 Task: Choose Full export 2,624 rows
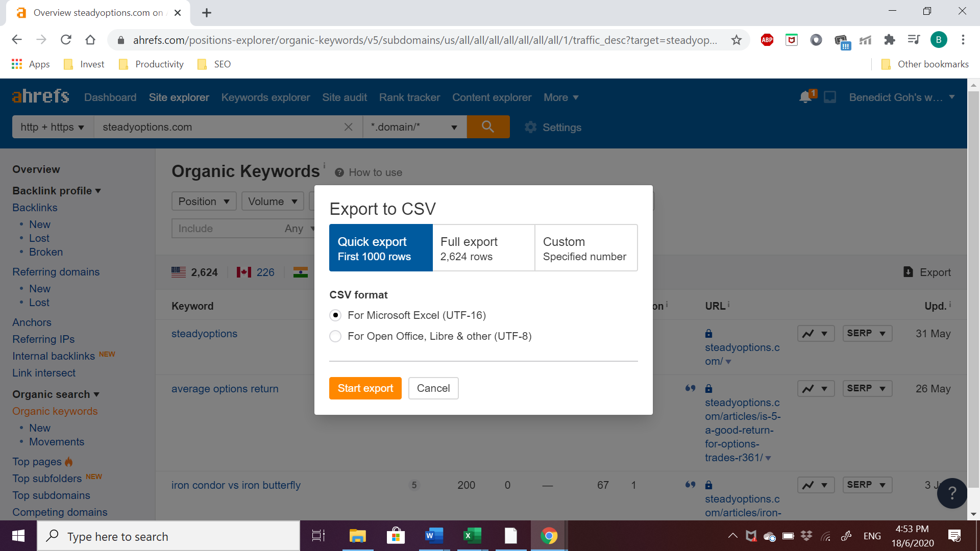(x=483, y=248)
